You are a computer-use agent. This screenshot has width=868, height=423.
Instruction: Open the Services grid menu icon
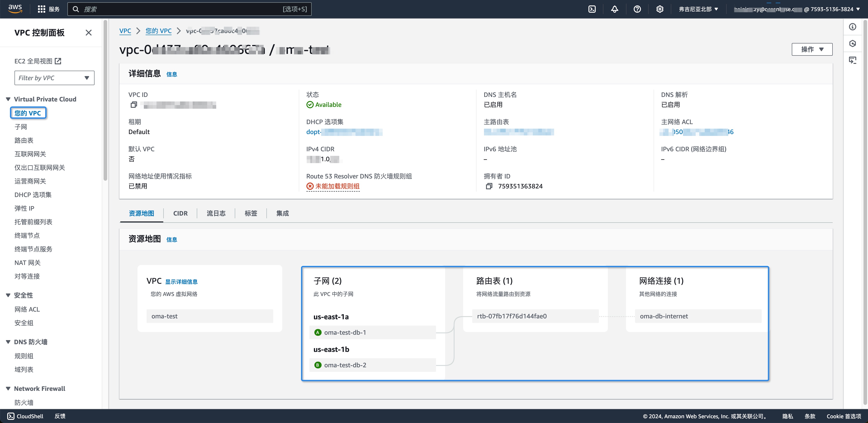41,9
